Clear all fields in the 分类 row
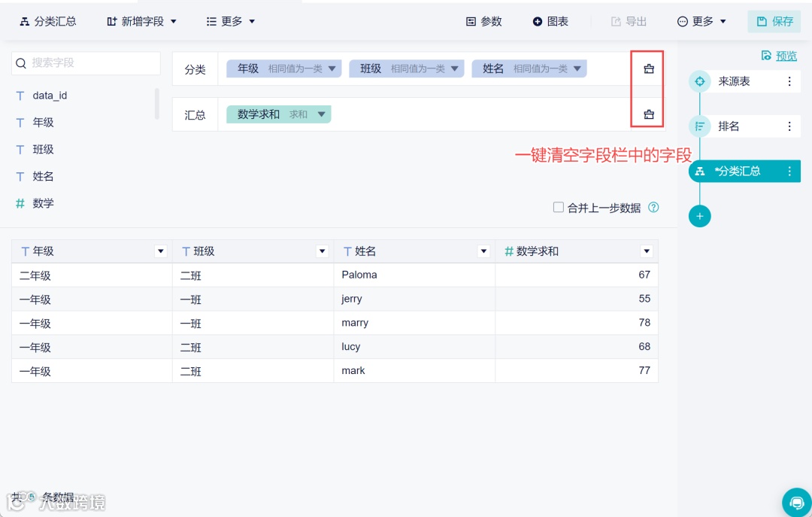The image size is (812, 517). [x=647, y=68]
